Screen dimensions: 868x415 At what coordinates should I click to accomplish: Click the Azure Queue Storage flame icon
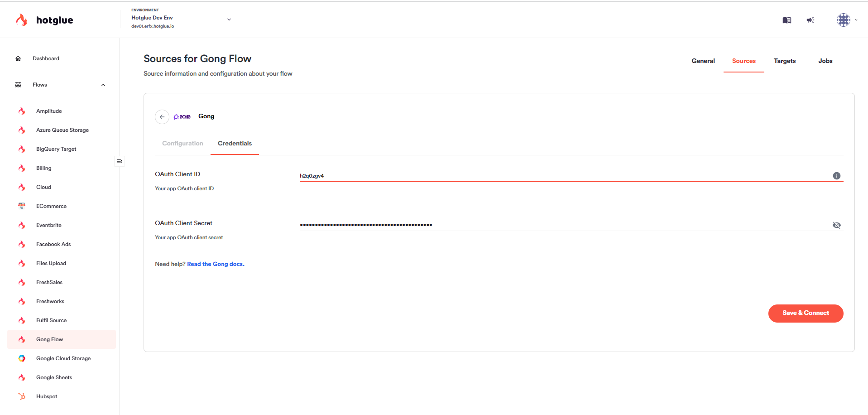click(x=22, y=130)
